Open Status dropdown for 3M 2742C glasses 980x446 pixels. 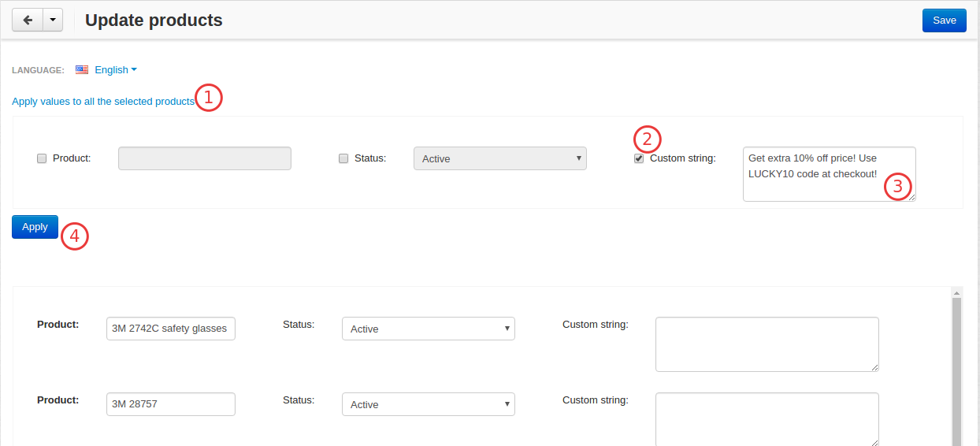429,329
